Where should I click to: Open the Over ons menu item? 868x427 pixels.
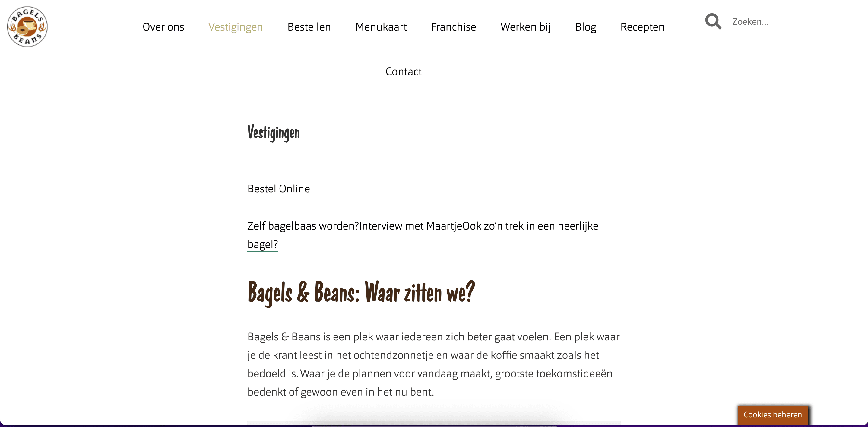(x=163, y=27)
